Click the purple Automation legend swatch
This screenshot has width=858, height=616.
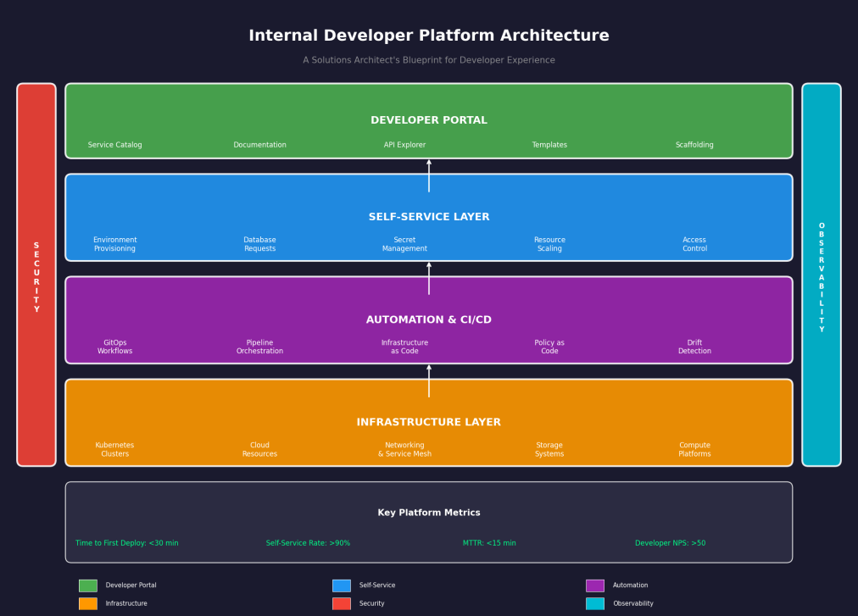coord(596,585)
